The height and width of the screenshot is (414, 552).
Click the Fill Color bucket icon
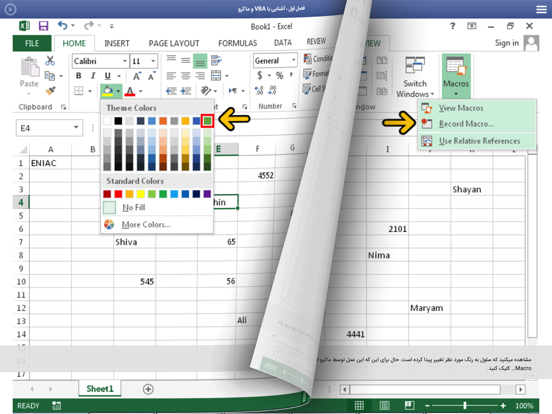coord(107,91)
